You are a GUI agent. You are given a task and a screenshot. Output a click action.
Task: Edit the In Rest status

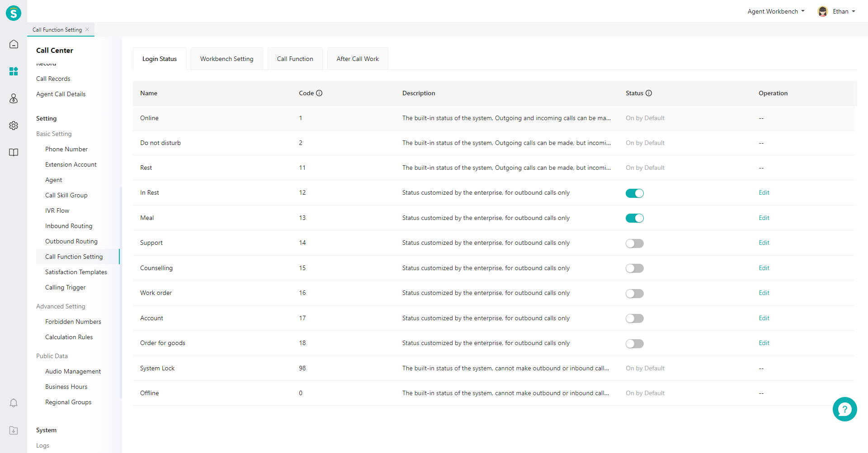(764, 192)
